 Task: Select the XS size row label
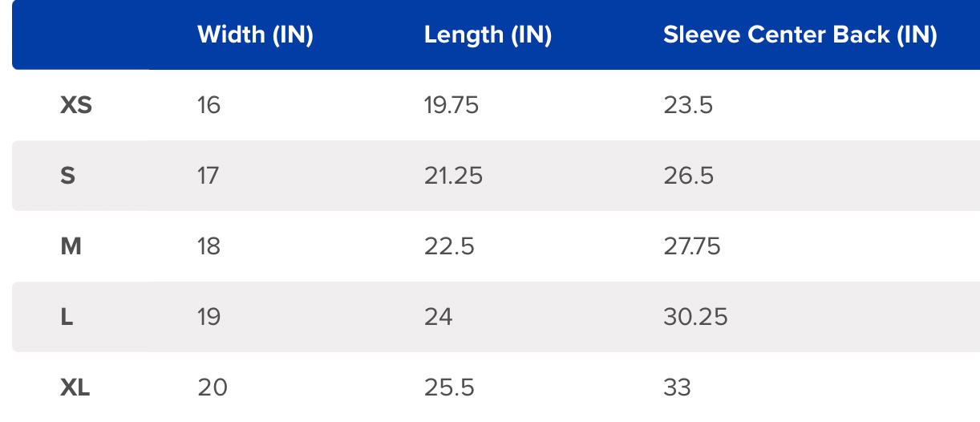(x=76, y=105)
